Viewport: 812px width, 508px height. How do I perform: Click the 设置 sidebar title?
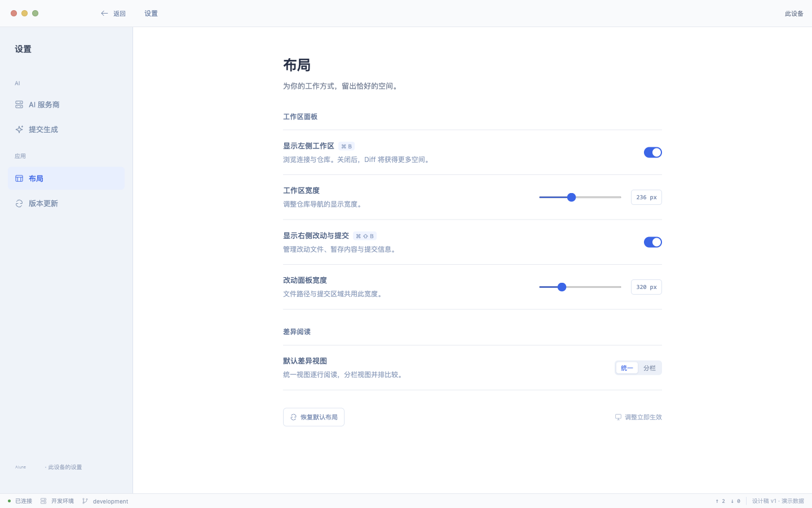tap(23, 49)
